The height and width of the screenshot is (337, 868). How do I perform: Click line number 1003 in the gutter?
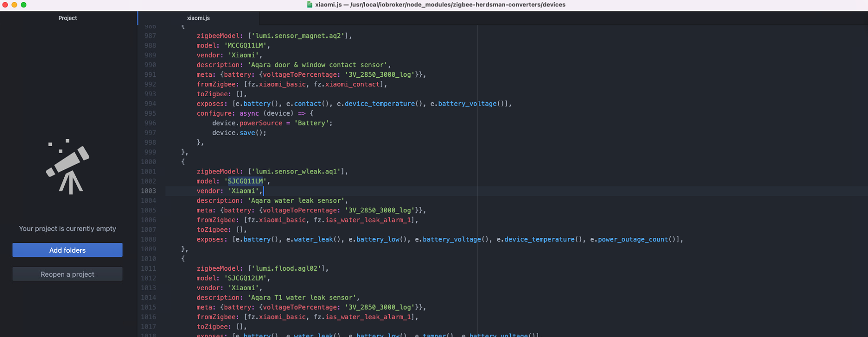click(x=148, y=191)
